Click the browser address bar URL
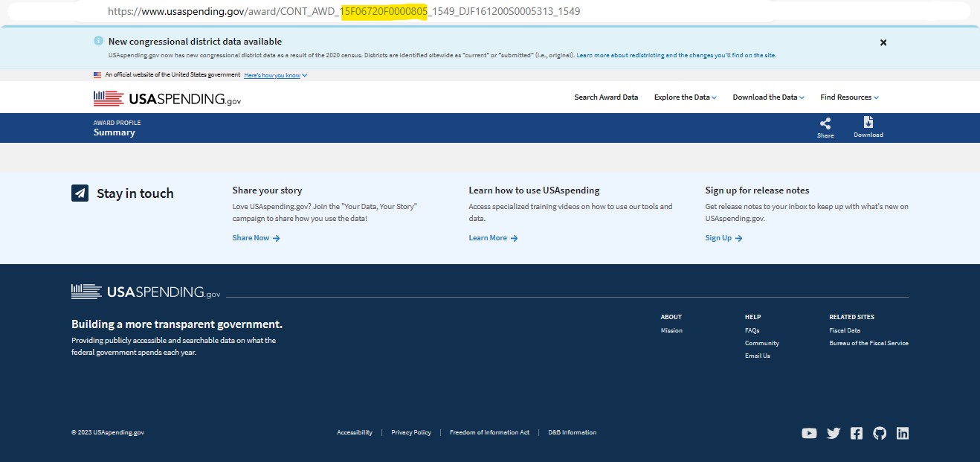 tap(344, 12)
